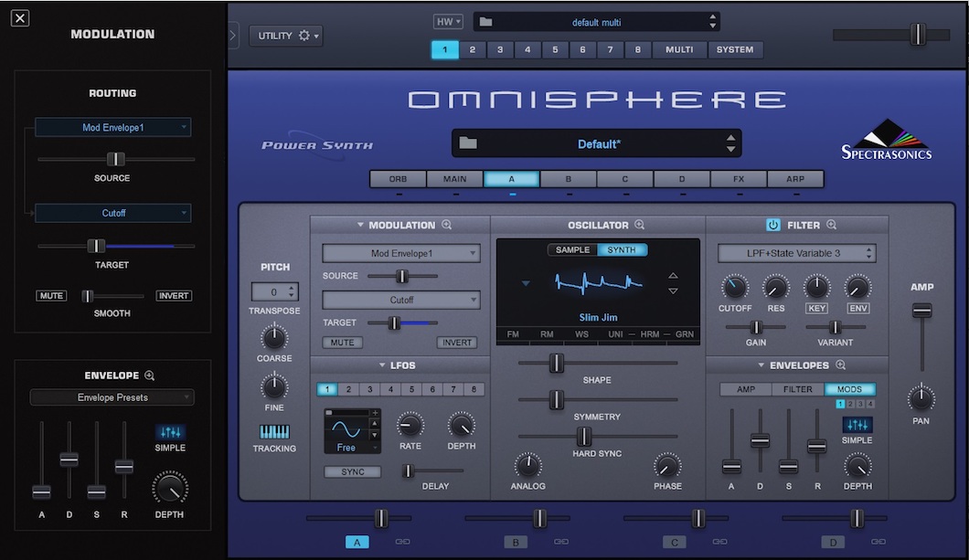Toggle link icon next to layer C
Viewport: 969px width, 560px height.
pos(720,542)
